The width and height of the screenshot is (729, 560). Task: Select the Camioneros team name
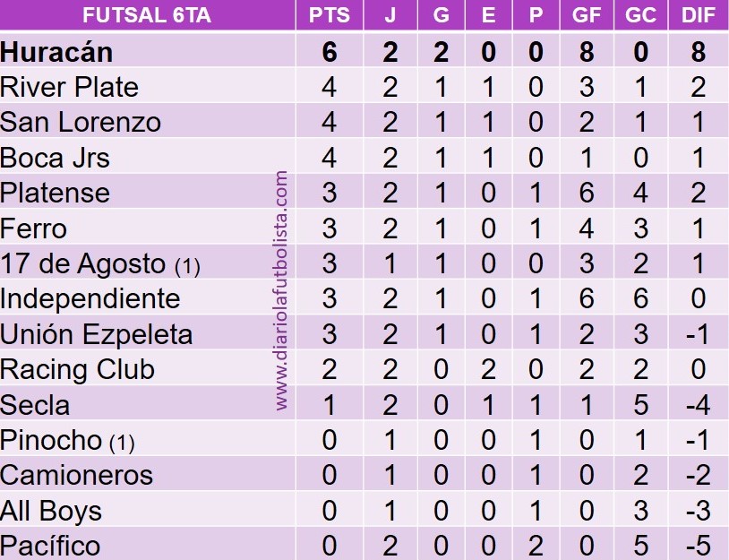pos(77,475)
